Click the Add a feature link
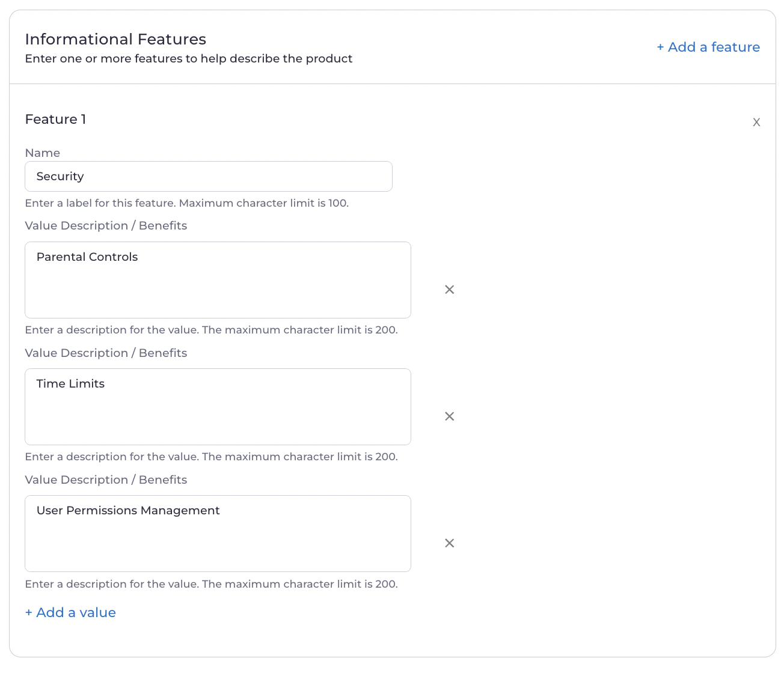The image size is (784, 682). tap(708, 47)
